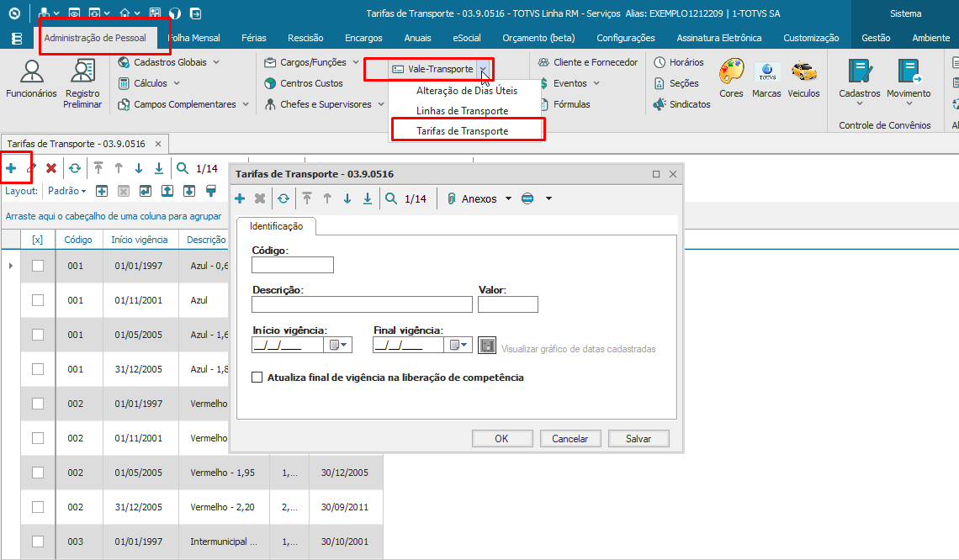The image size is (959, 560).
Task: Sort by Início vigência column header
Action: pos(140,240)
